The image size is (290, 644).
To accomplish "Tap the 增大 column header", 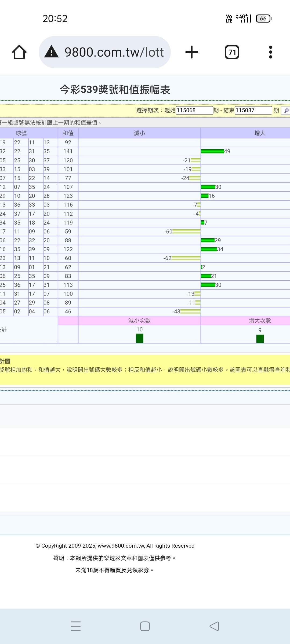I will click(259, 133).
